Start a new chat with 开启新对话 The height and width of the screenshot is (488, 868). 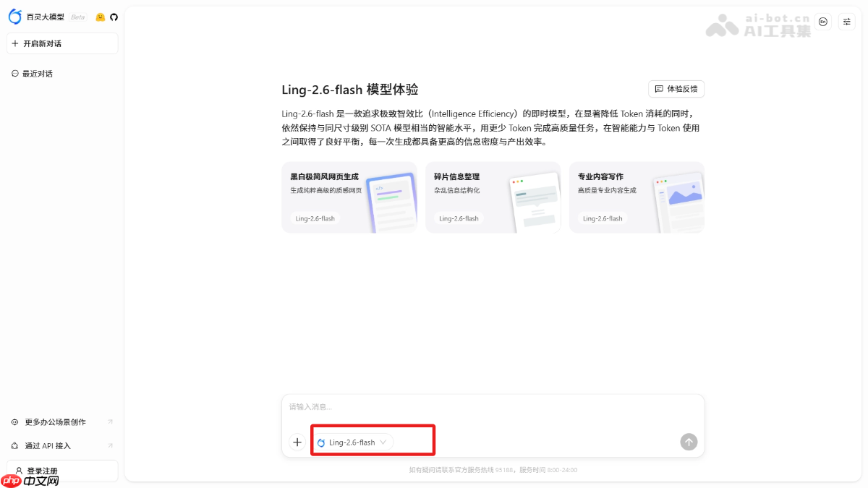[62, 43]
